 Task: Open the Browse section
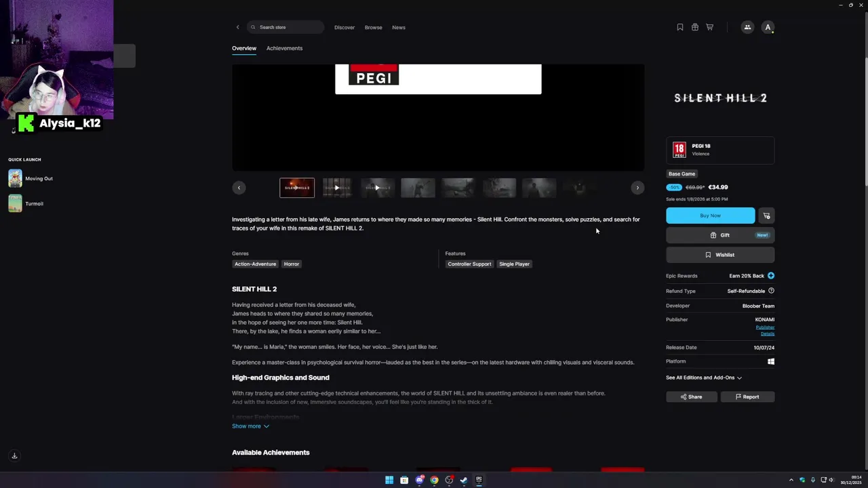coord(374,27)
